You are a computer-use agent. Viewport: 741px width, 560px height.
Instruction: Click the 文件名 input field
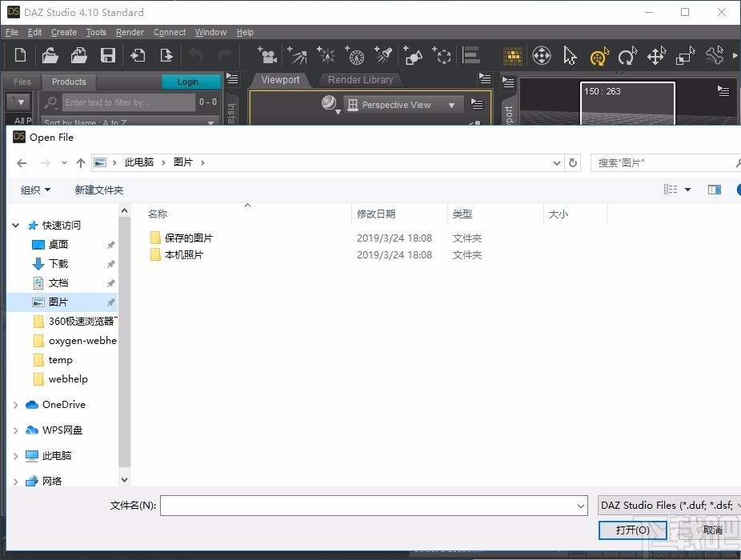[x=368, y=506]
